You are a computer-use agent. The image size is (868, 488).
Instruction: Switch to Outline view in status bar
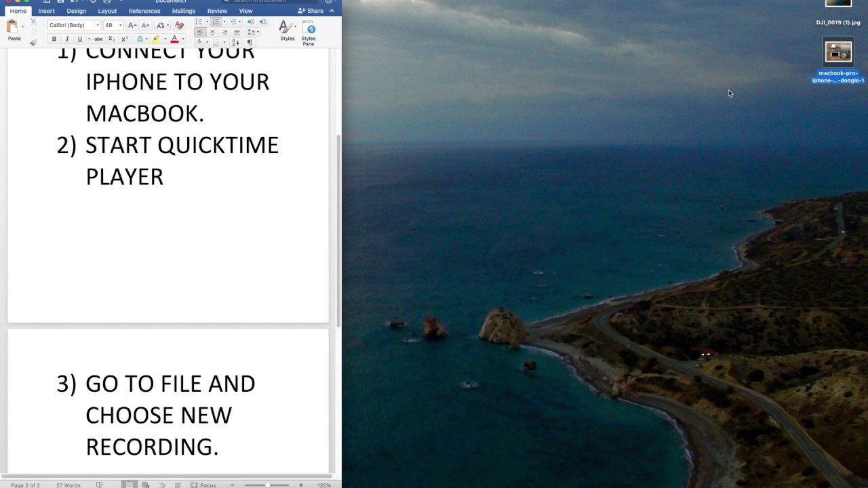[x=161, y=485]
